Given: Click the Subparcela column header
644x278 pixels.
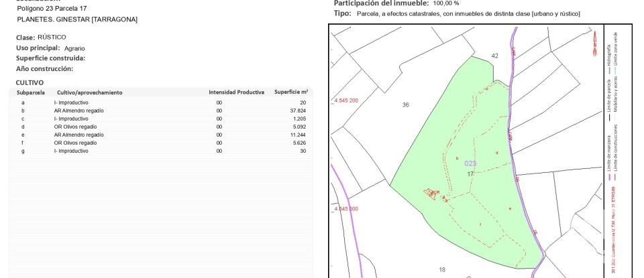Looking at the screenshot, I should [31, 92].
